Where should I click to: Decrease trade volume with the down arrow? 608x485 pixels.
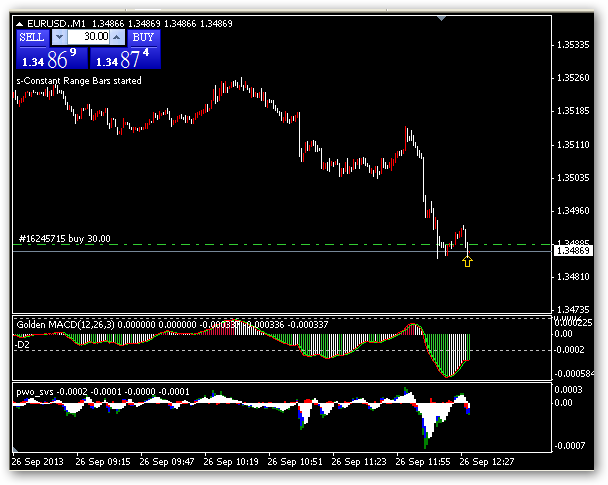click(59, 37)
